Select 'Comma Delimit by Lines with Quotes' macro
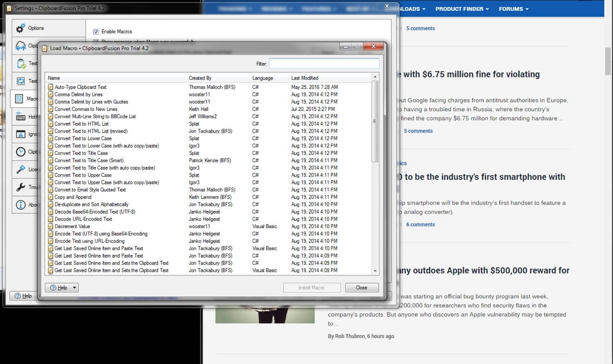This screenshot has width=613, height=364. coord(91,102)
